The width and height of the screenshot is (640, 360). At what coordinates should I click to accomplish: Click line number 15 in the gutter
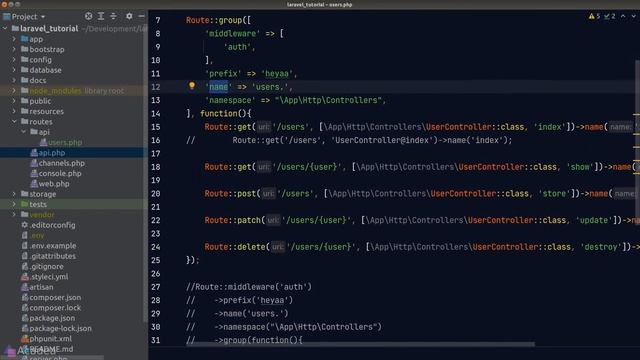pyautogui.click(x=156, y=127)
